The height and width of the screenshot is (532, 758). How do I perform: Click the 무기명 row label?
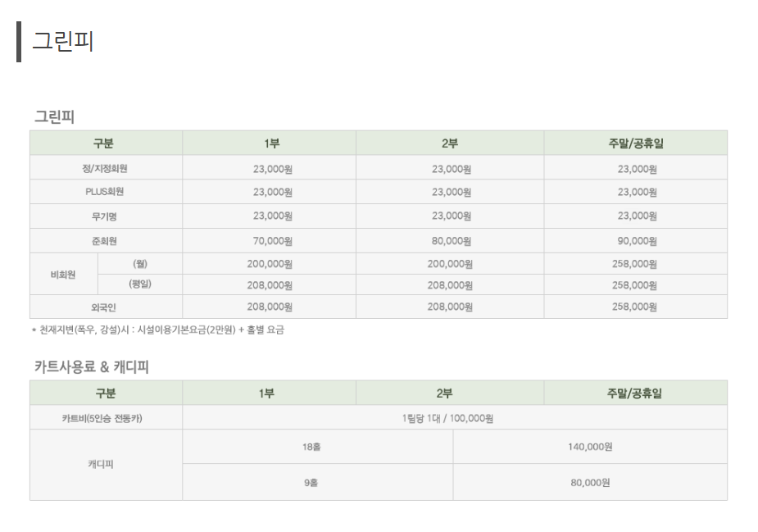pos(106,216)
